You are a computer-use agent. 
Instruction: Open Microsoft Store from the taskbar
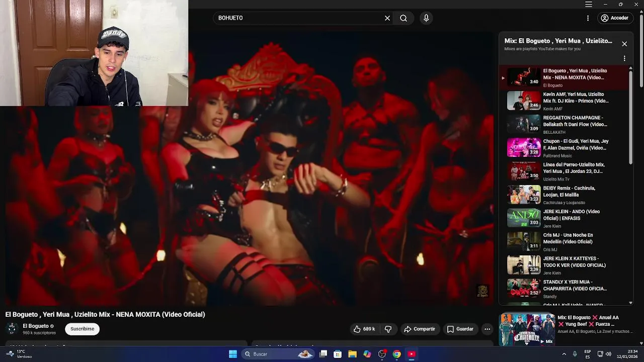pyautogui.click(x=338, y=354)
